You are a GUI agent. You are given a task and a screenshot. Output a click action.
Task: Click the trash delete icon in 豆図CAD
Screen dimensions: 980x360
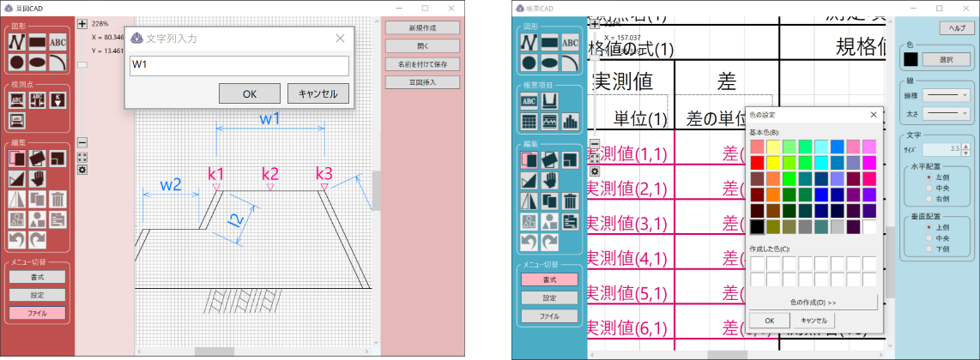pyautogui.click(x=57, y=200)
